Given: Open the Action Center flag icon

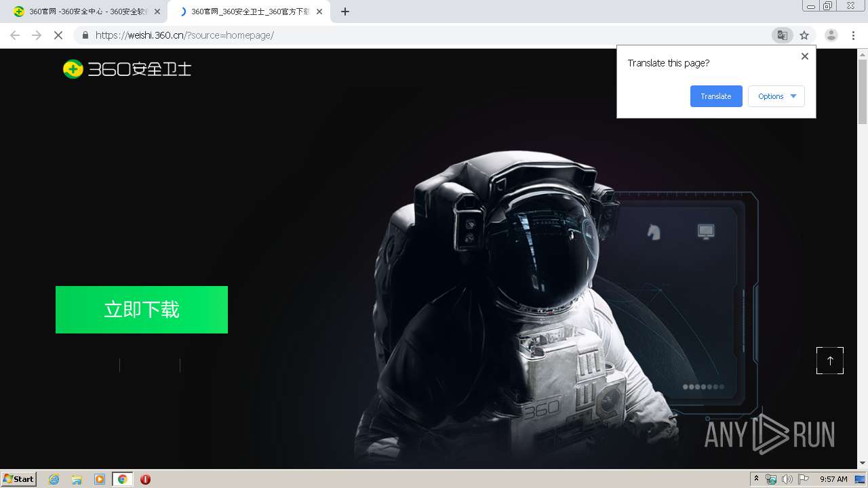Looking at the screenshot, I should [804, 479].
